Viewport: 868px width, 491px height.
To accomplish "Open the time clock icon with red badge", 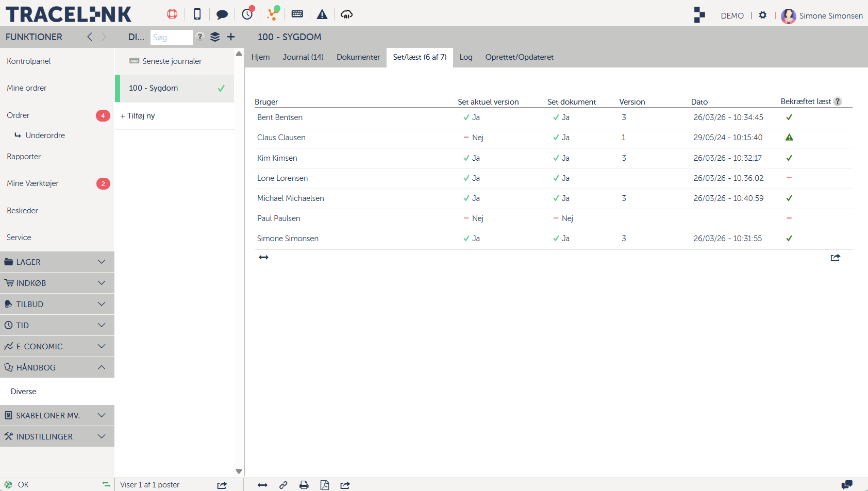I will pyautogui.click(x=247, y=14).
